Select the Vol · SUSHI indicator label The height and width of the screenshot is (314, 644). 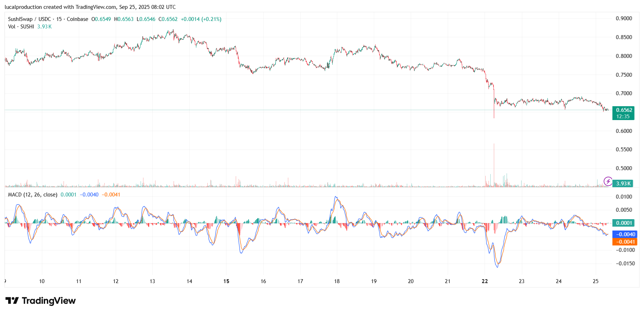(21, 27)
